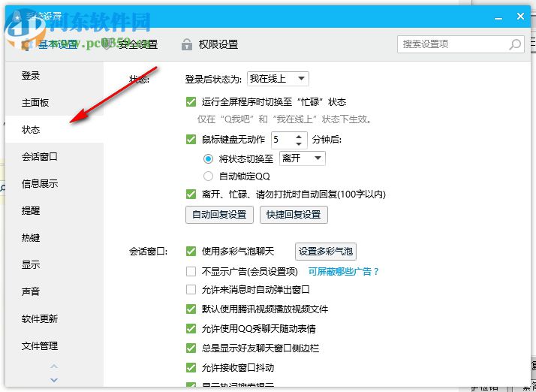Screen dimensions: 536x392
Task: Select 登录 in the sidebar
Action: point(54,76)
